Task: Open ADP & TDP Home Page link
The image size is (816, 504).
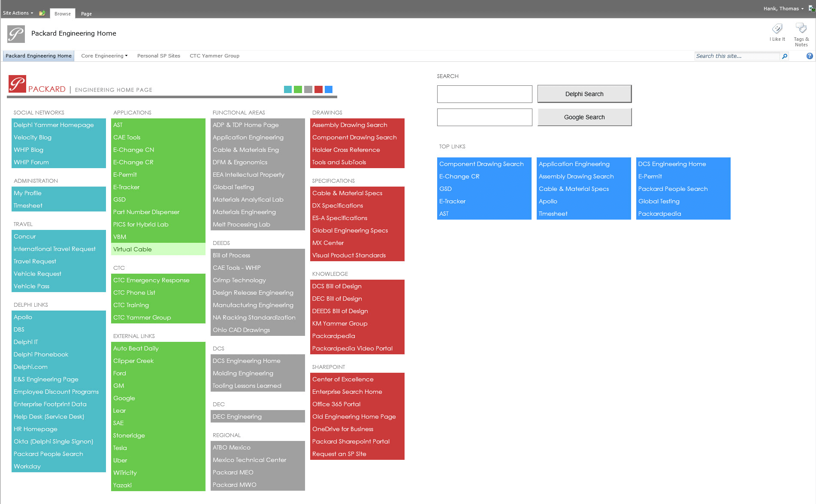Action: 245,125
